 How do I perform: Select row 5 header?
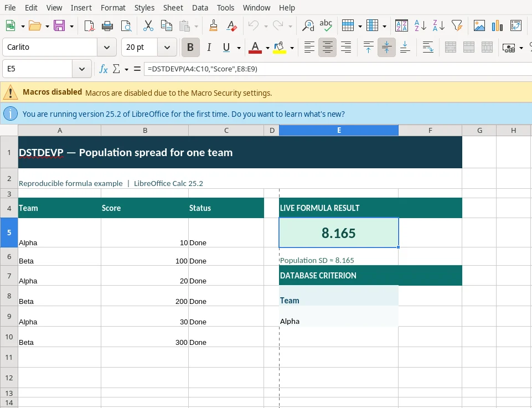[9, 233]
